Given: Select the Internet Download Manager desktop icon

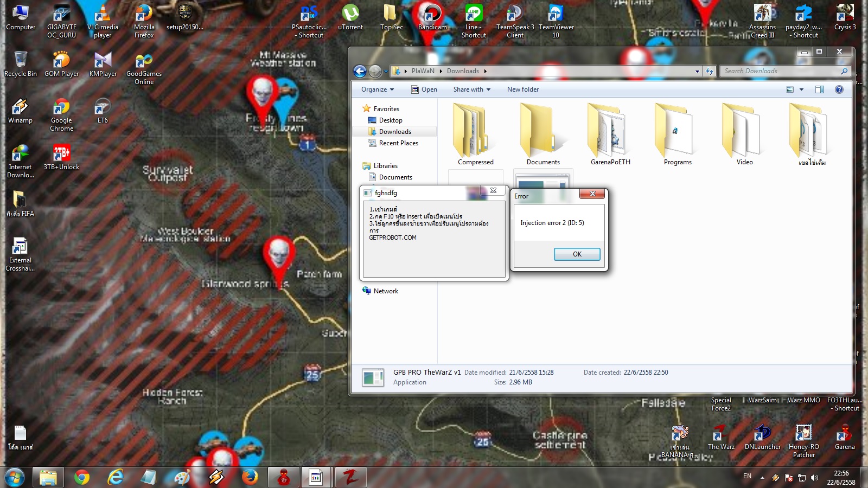Looking at the screenshot, I should click(20, 161).
